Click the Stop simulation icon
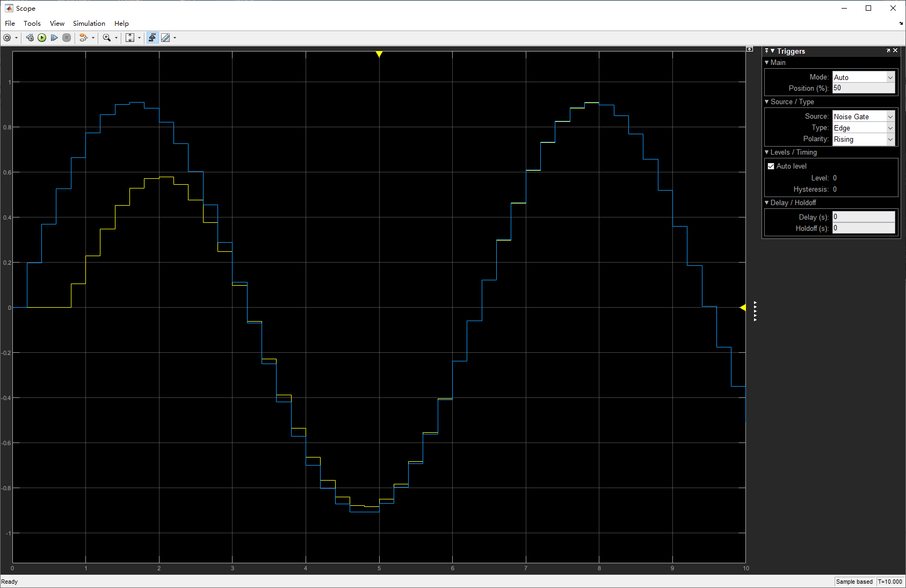This screenshot has width=906, height=588. [x=67, y=38]
